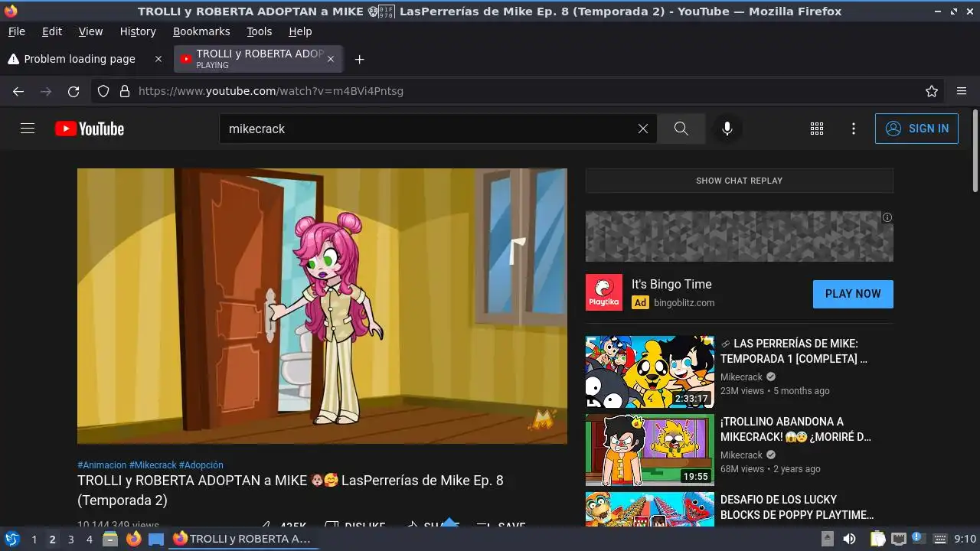Open volume control in system tray
The width and height of the screenshot is (980, 551).
point(849,539)
